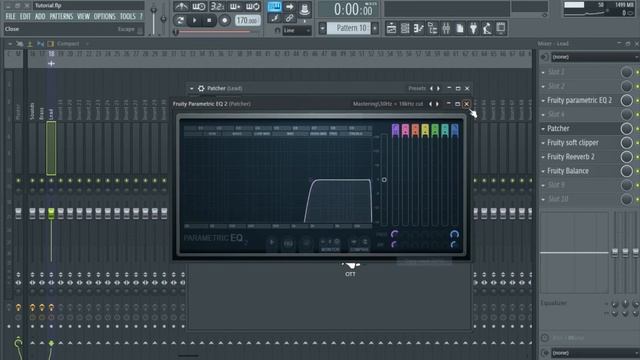This screenshot has height=360, width=640.
Task: Expand Fruity parametric EQ 2 slot arrow
Action: coord(543,100)
